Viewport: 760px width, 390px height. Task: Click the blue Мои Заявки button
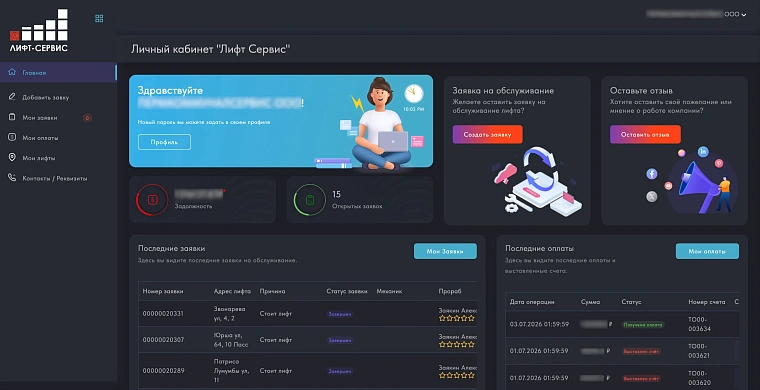(x=445, y=251)
